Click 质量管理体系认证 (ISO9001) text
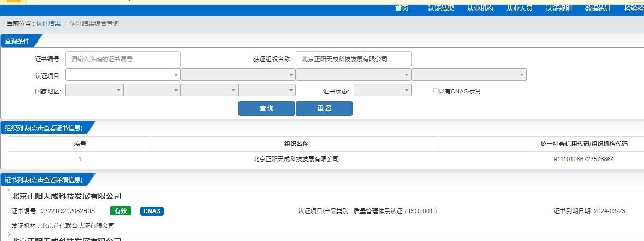 396,211
